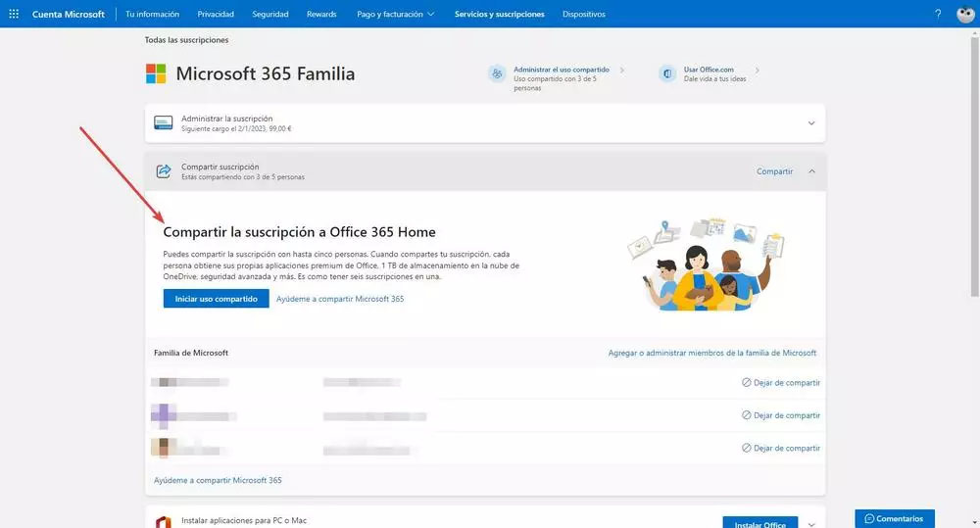
Task: Click the Microsoft 365 Familia heading
Action: (x=265, y=73)
